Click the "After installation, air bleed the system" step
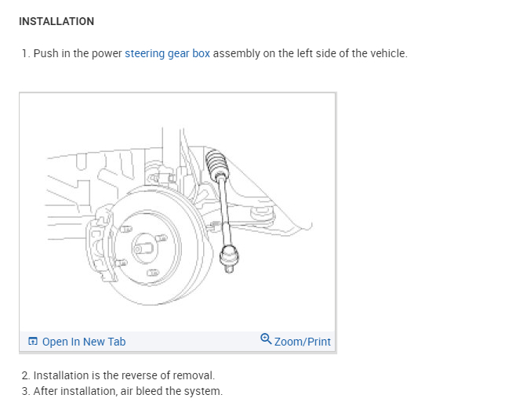This screenshot has height=420, width=523. (128, 391)
